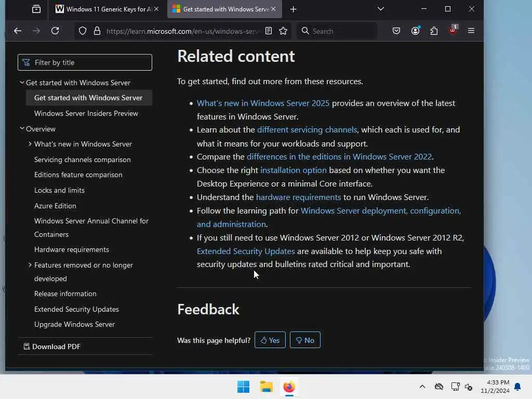Bookmark this page with the star
The width and height of the screenshot is (532, 399).
[283, 31]
